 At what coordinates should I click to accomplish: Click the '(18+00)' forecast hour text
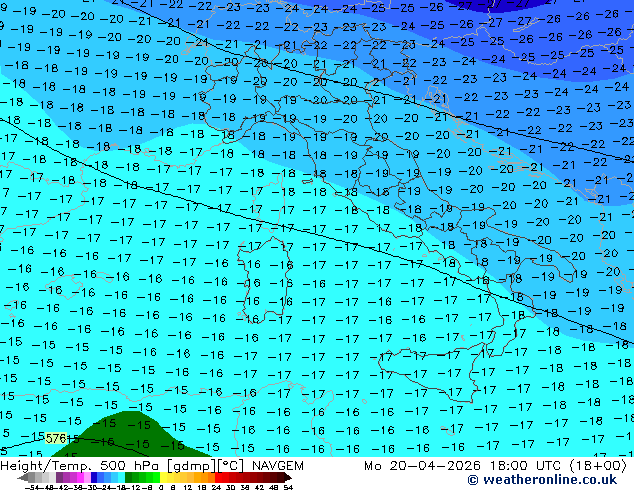coord(597,466)
